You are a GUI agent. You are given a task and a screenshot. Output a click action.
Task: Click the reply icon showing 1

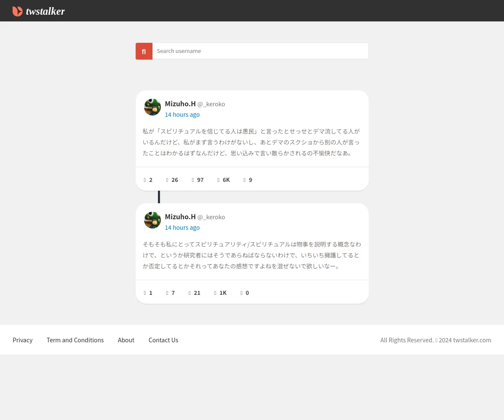[145, 293]
